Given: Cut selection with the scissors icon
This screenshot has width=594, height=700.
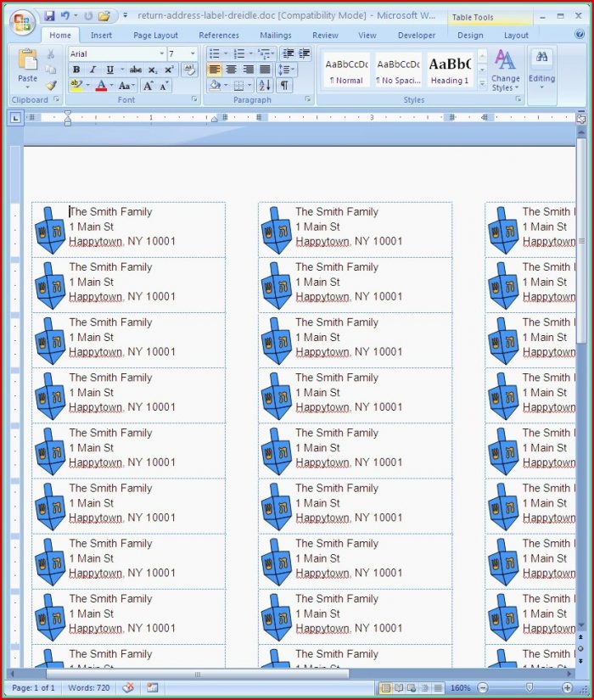Looking at the screenshot, I should (51, 54).
